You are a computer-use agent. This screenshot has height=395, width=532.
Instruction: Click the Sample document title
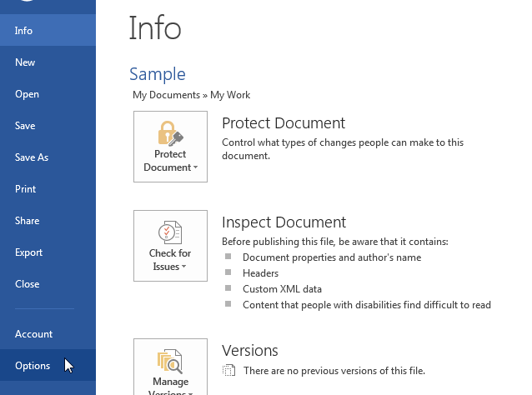point(157,74)
